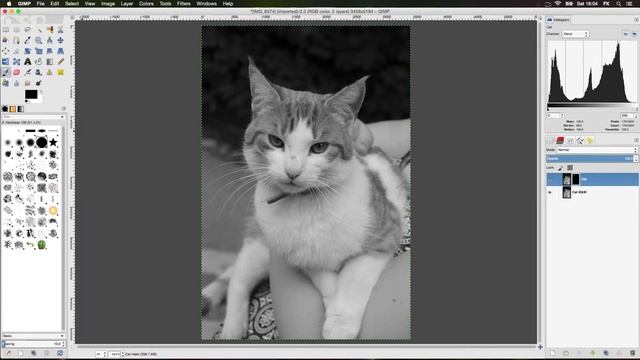Open the GIMP application menu

pos(24,4)
